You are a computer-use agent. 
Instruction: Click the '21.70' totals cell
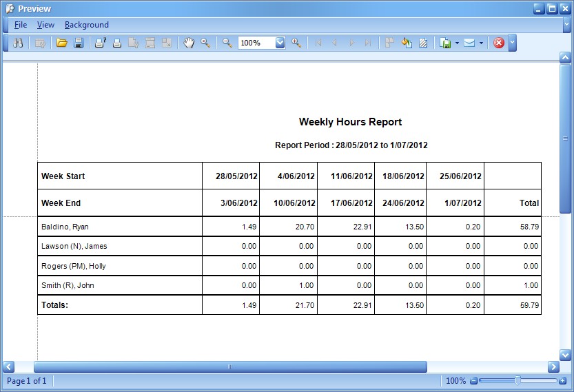coord(289,305)
